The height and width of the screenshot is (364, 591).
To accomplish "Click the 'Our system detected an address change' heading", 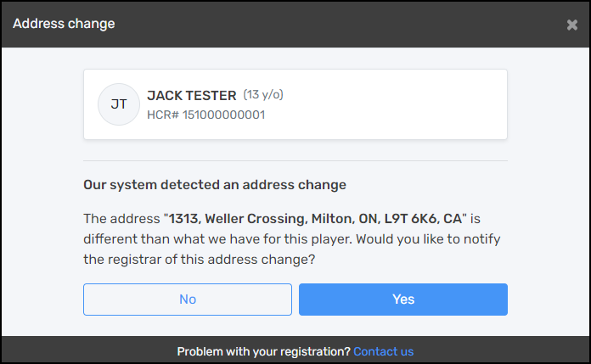I will coord(215,184).
